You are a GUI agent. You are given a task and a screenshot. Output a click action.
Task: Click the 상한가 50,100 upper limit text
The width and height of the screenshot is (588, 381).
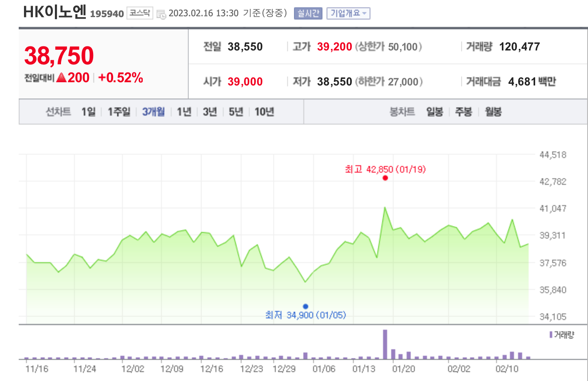[x=389, y=47]
